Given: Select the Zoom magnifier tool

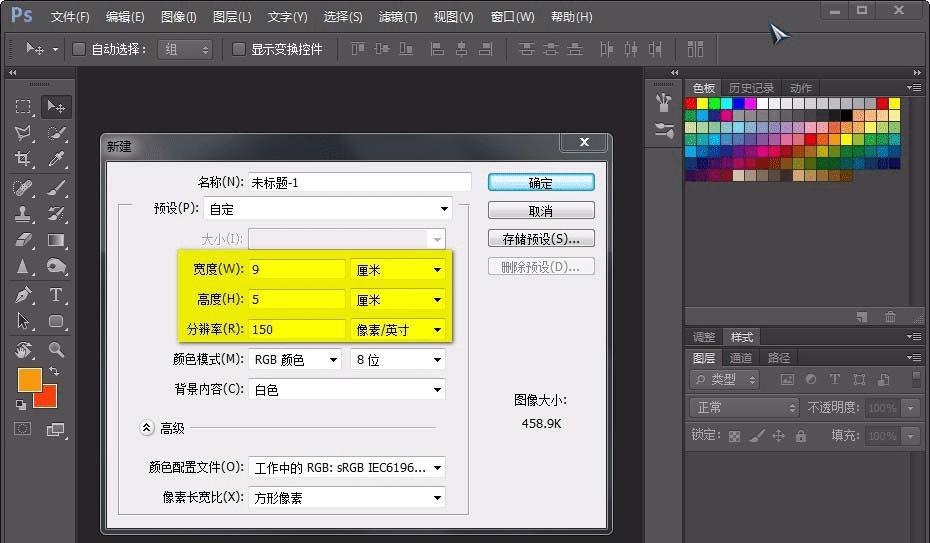Looking at the screenshot, I should click(x=57, y=349).
